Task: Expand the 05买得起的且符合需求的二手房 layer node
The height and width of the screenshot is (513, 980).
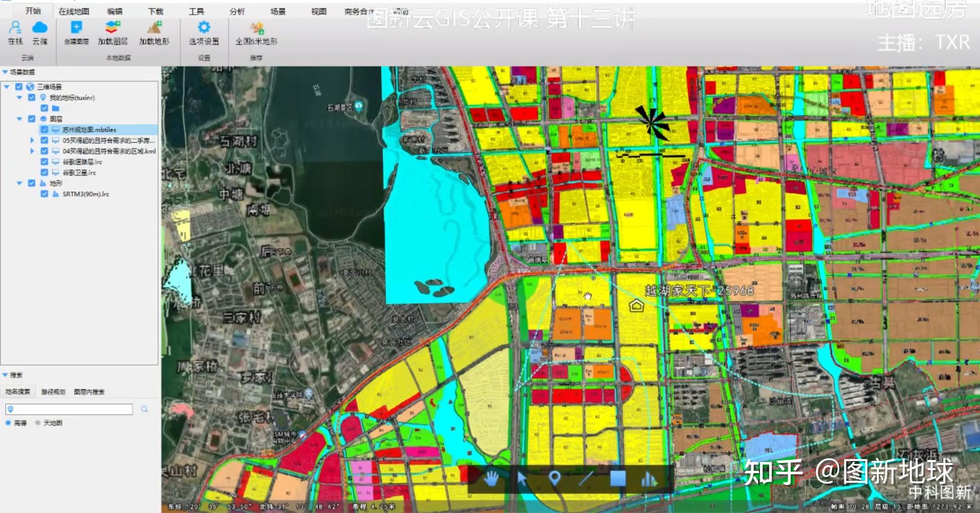Action: [x=32, y=140]
